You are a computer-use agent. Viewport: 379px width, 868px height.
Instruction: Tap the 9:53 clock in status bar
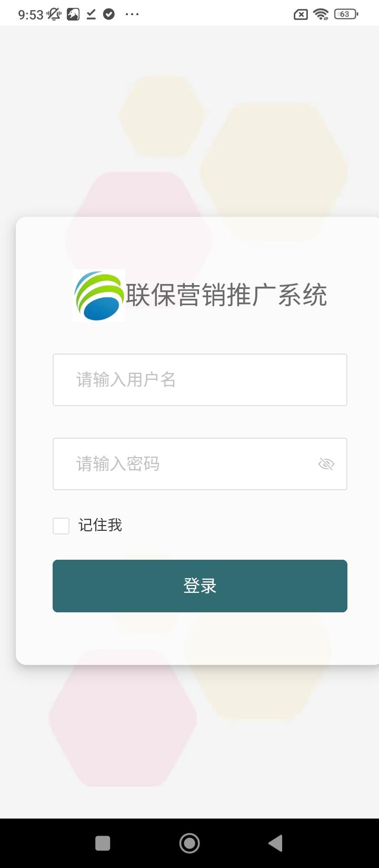coord(30,14)
